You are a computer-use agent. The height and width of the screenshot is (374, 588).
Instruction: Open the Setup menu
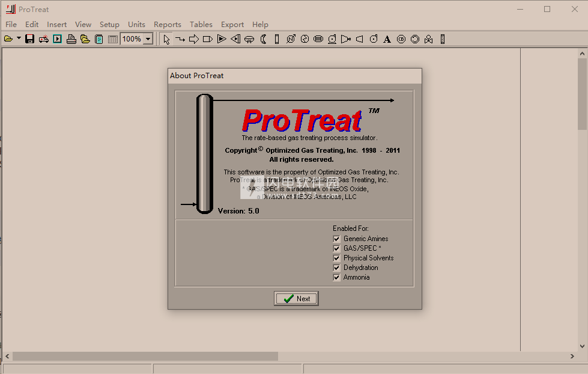pyautogui.click(x=109, y=25)
